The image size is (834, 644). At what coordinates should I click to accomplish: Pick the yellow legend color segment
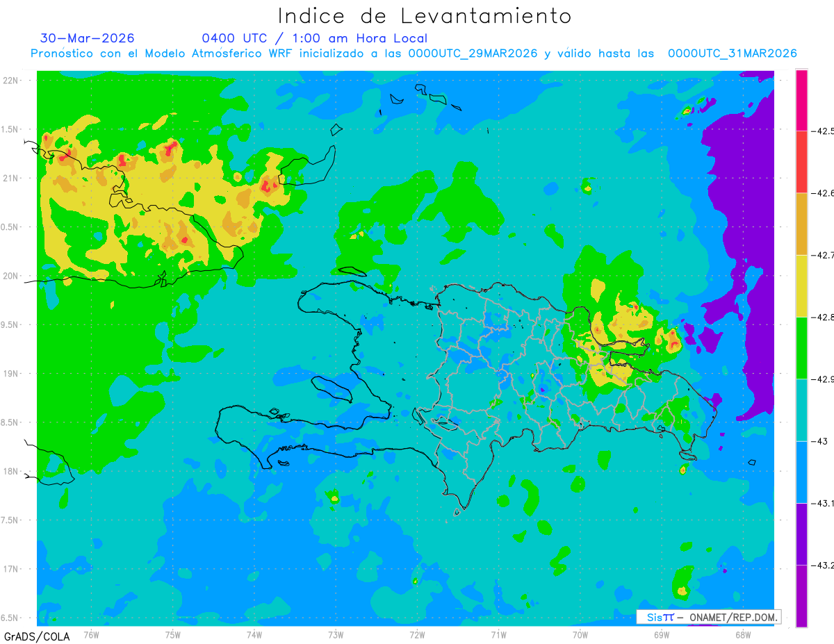point(801,286)
